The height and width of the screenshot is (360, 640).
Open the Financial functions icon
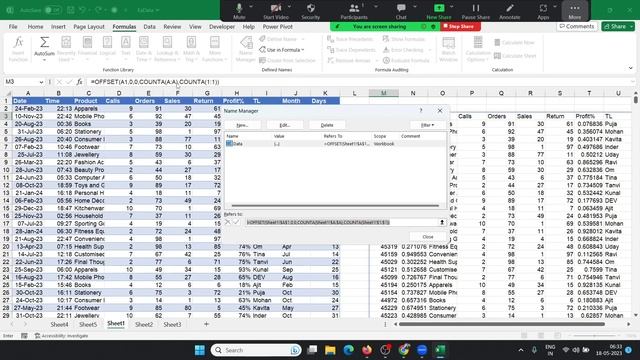[87, 42]
